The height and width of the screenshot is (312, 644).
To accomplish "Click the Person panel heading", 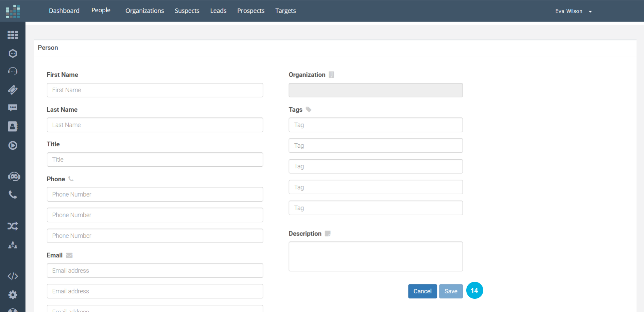I will (x=48, y=48).
